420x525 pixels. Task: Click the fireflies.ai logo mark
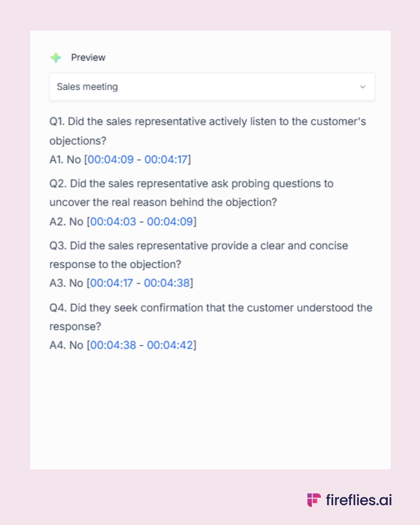coord(314,500)
